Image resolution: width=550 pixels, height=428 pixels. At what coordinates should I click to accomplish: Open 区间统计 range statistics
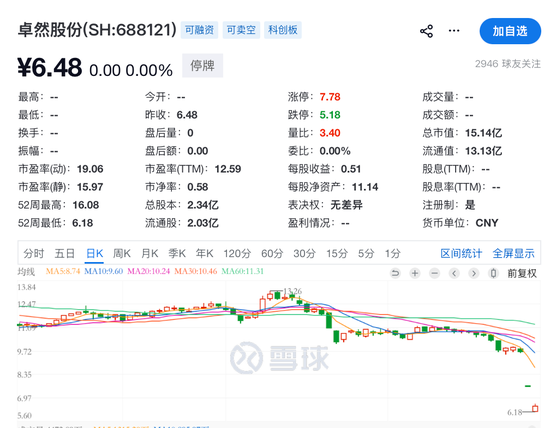click(x=461, y=253)
